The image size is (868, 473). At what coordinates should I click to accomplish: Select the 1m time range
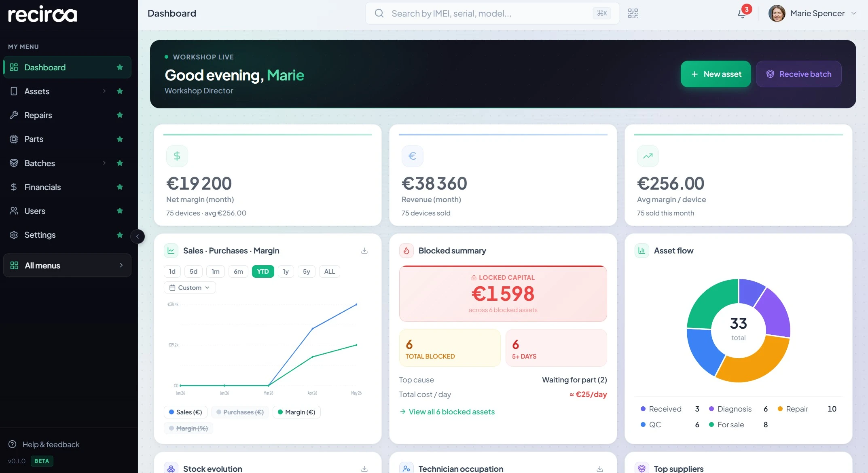point(216,271)
